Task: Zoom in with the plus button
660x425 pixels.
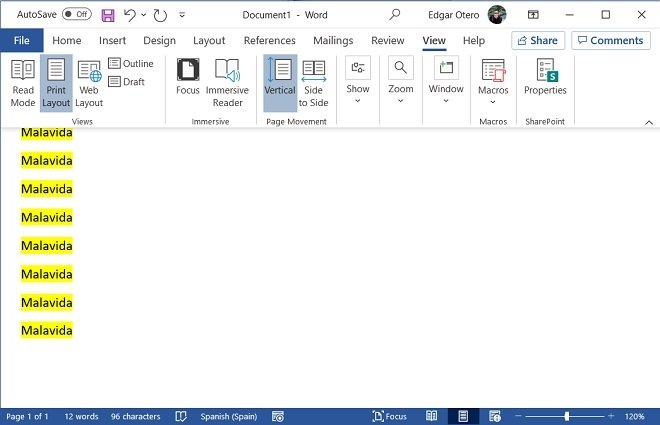Action: tap(611, 416)
